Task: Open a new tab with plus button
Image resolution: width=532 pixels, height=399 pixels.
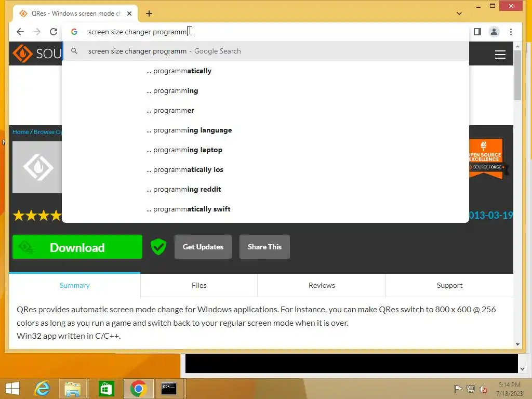Action: pyautogui.click(x=149, y=14)
